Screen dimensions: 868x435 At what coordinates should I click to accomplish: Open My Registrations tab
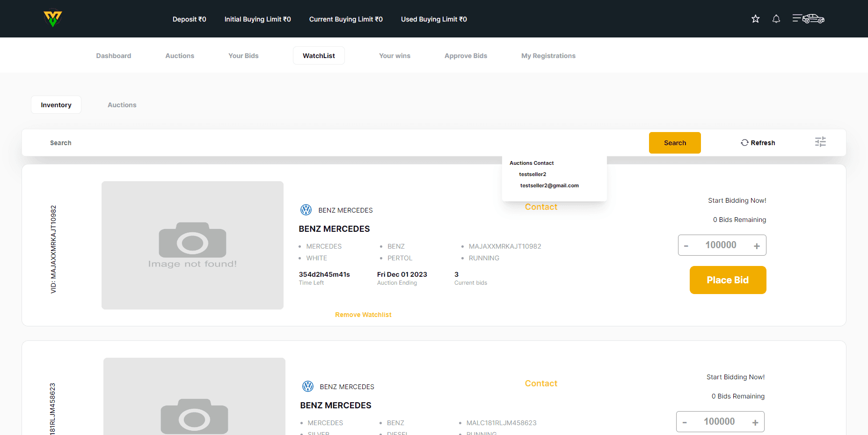coord(548,56)
